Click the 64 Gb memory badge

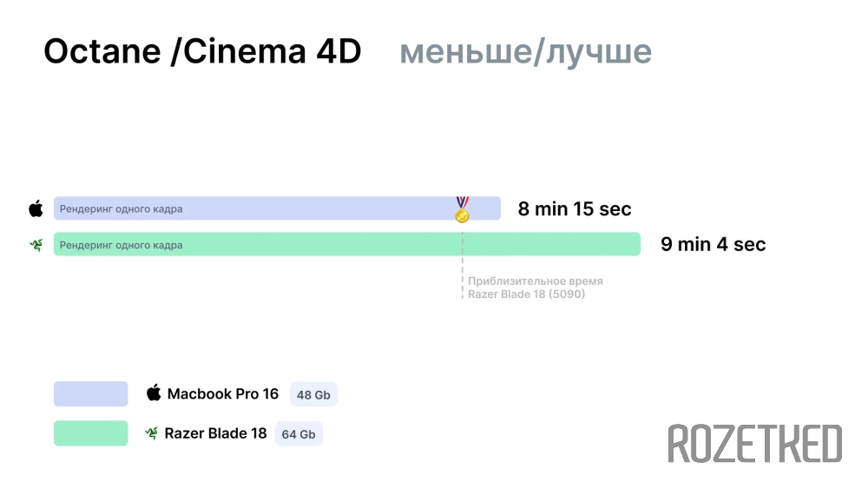tap(299, 433)
